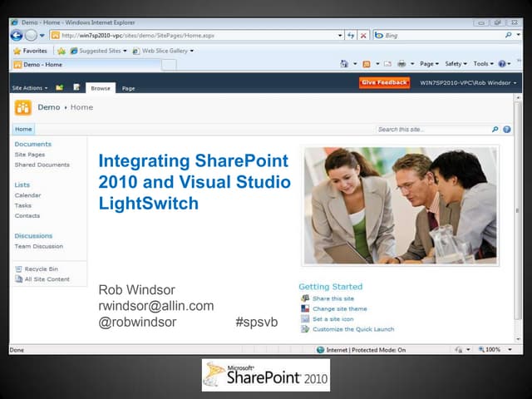
Task: Select the Browse ribbon tab
Action: [x=101, y=87]
